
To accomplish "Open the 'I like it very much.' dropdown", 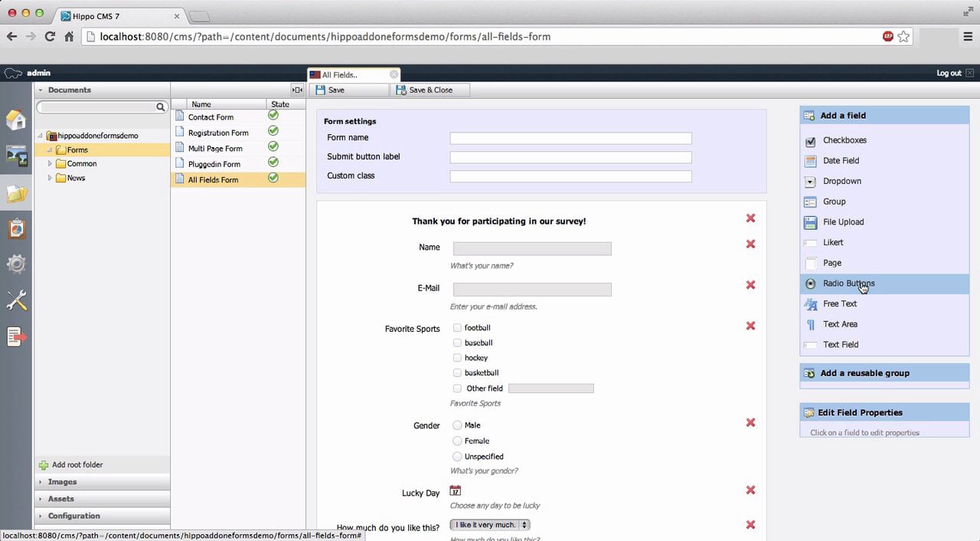I will tap(490, 525).
